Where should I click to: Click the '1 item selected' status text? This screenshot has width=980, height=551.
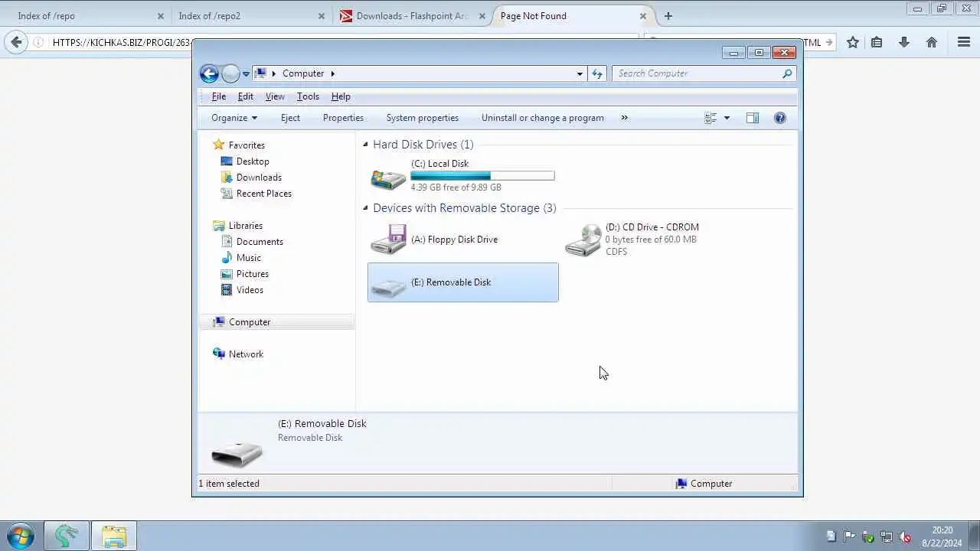[229, 484]
